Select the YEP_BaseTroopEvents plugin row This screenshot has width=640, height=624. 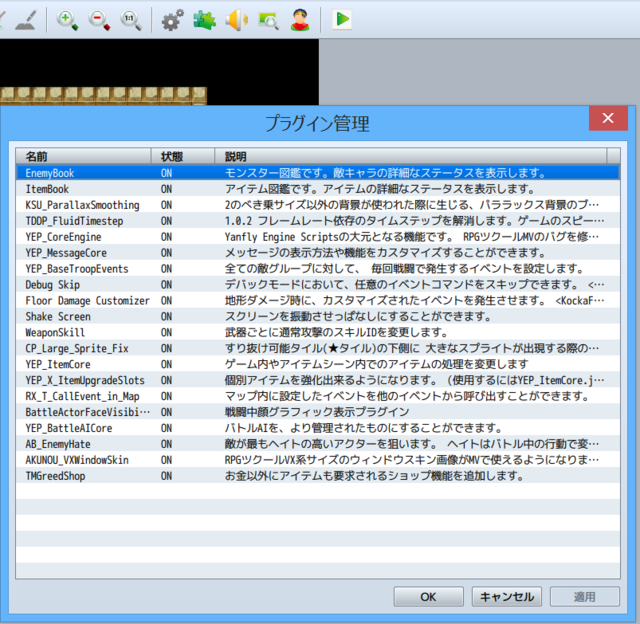click(x=318, y=269)
